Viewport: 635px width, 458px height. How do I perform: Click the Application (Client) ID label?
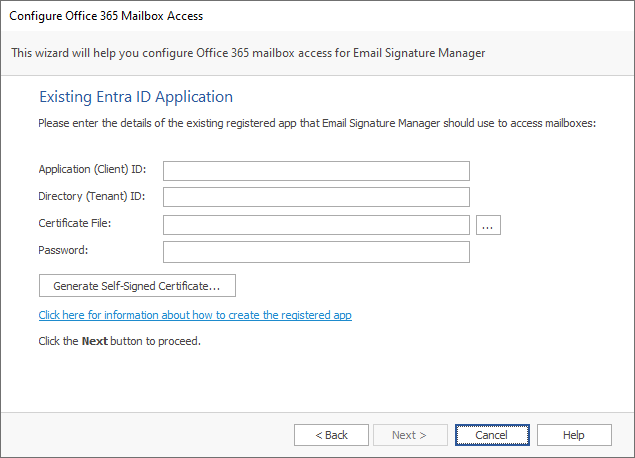coord(92,169)
